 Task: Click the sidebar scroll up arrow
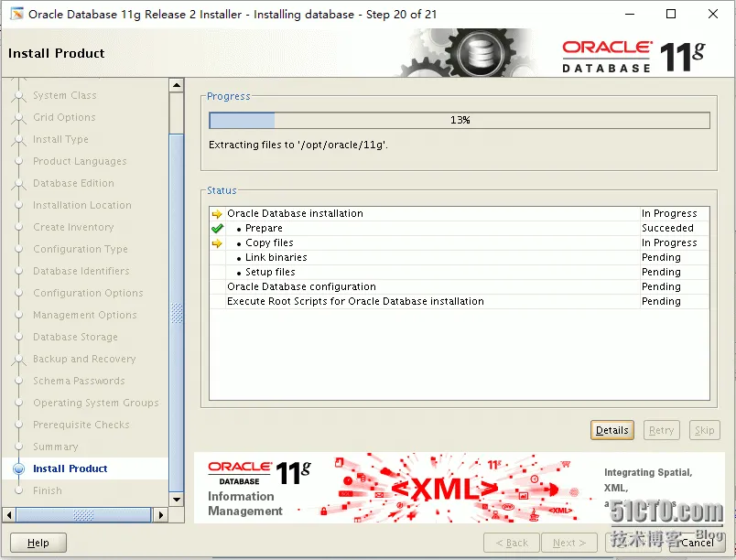177,85
